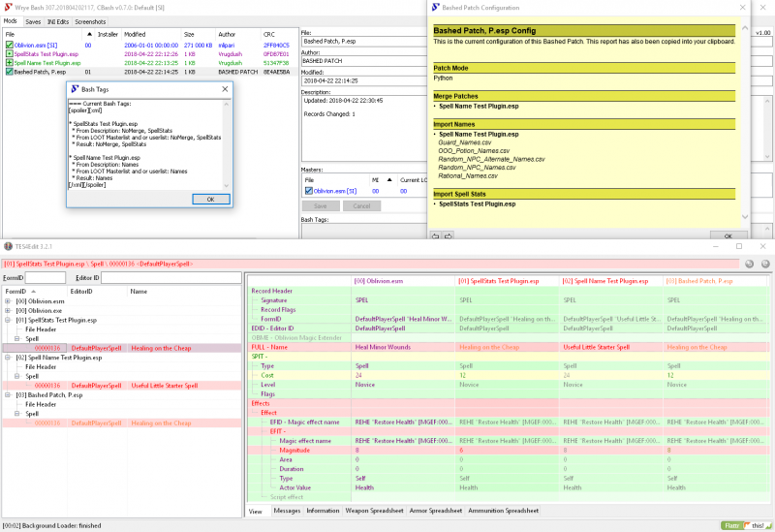Click the Flattr button in status bar
This screenshot has width=775, height=532.
click(731, 525)
